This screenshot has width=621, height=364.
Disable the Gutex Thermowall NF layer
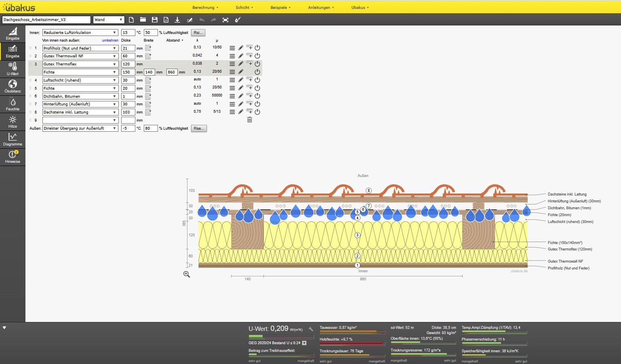point(257,56)
